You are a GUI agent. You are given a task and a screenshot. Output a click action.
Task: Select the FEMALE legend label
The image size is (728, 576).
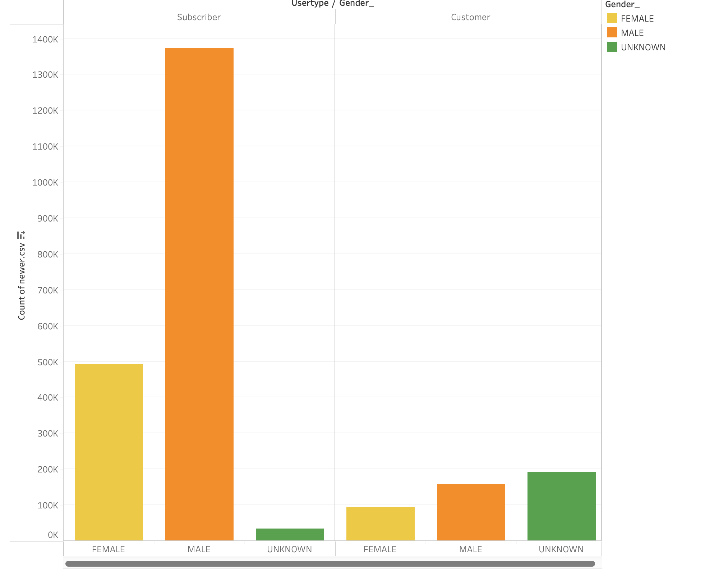coord(637,19)
